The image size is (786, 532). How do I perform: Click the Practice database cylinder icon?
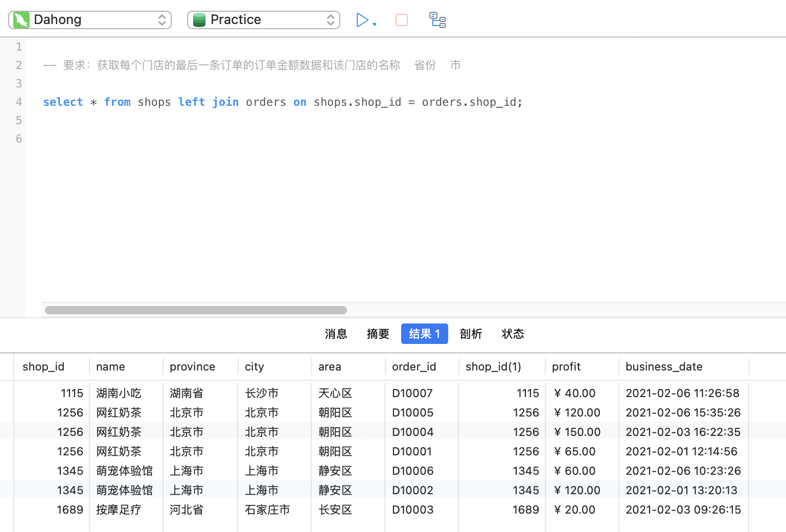(199, 20)
